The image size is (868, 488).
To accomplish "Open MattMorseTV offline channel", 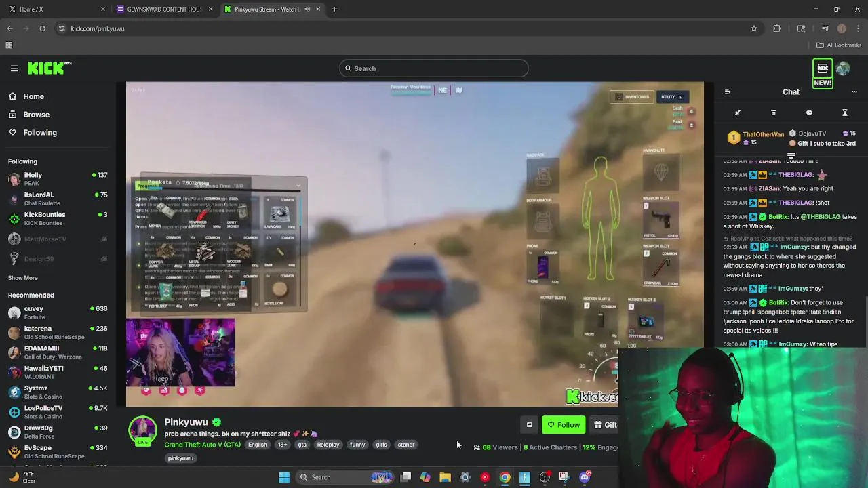I will [58, 239].
